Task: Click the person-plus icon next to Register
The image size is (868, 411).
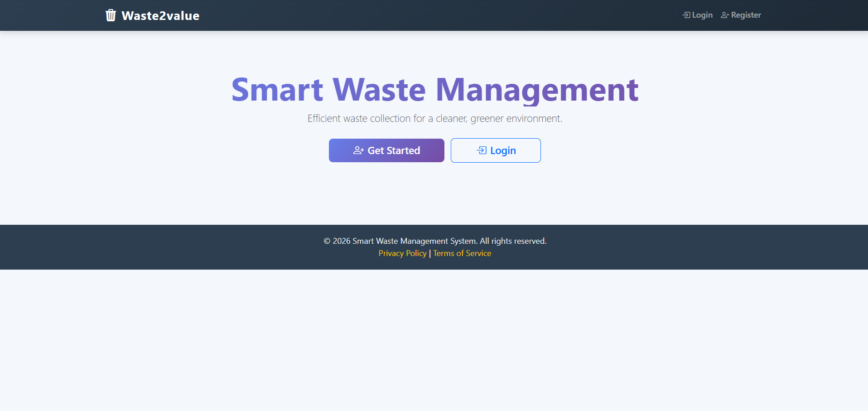Action: [724, 15]
